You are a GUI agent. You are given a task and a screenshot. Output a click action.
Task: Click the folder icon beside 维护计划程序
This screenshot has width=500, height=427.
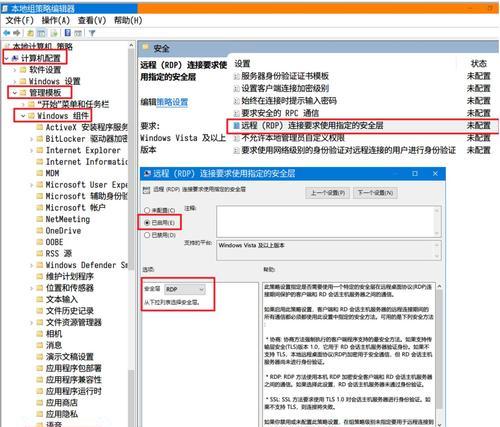click(x=40, y=276)
